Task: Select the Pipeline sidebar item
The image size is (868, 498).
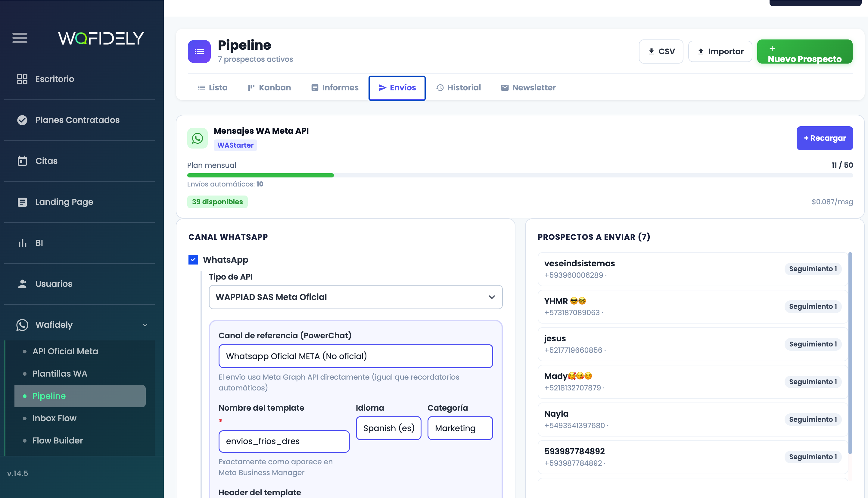Action: pyautogui.click(x=80, y=396)
